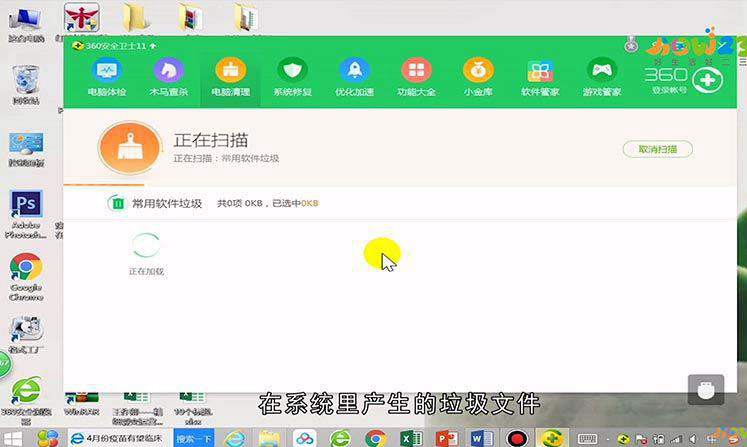
Task: Open 360 browser desktop shortcut
Action: [x=26, y=400]
